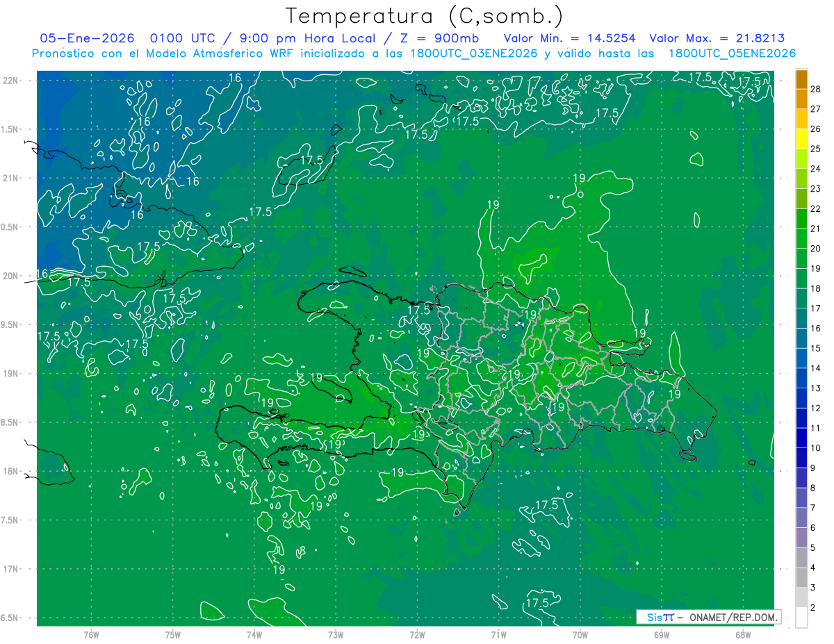Click the longitude axis label '75W'
Screen dimensions: 834x644
click(x=172, y=635)
